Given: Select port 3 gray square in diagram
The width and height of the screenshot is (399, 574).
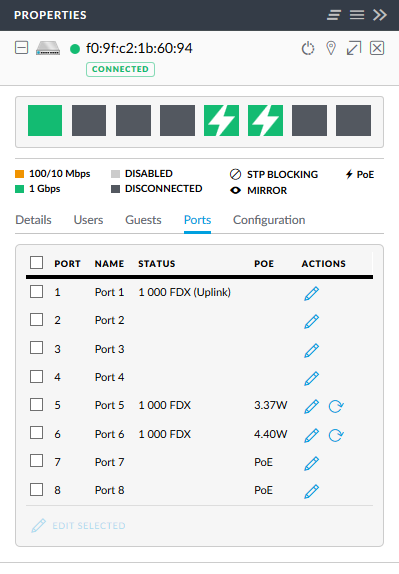Looking at the screenshot, I should pos(133,120).
